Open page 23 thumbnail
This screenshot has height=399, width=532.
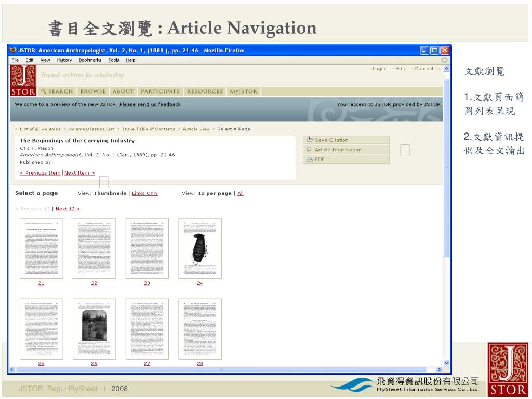tap(147, 248)
